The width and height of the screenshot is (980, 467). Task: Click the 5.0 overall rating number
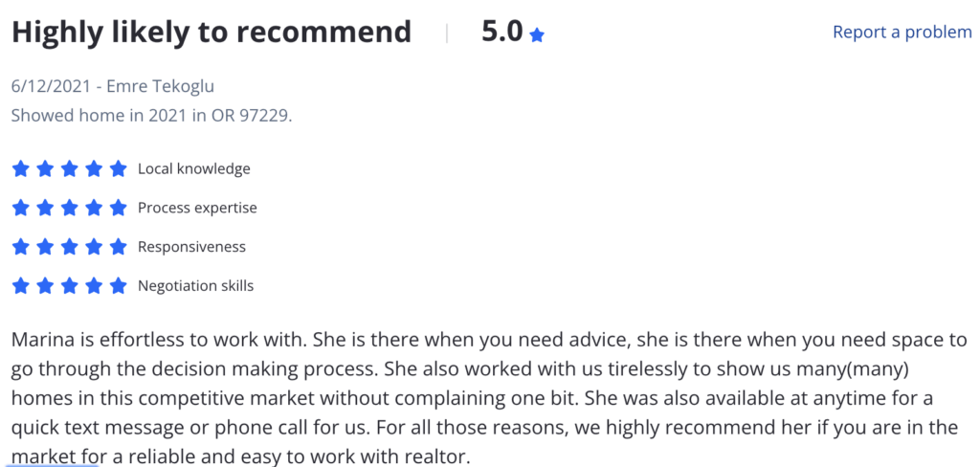pyautogui.click(x=501, y=32)
